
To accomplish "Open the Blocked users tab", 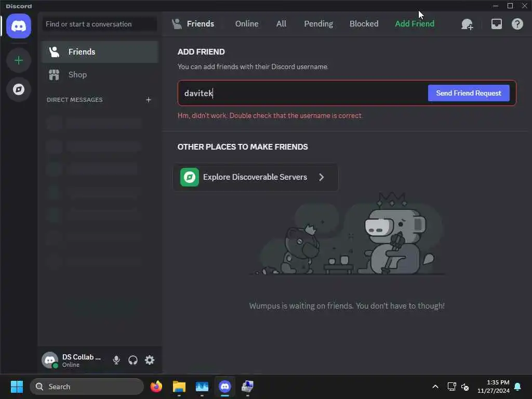I will point(364,24).
